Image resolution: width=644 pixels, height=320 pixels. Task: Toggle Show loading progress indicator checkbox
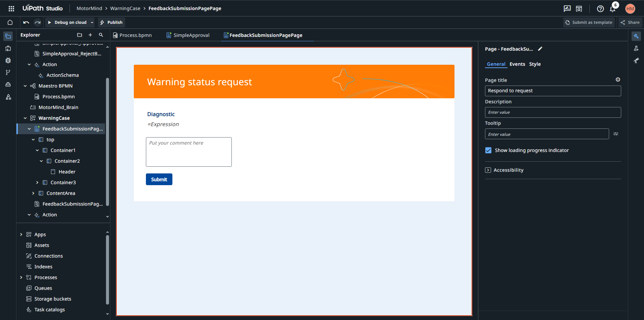pos(488,150)
